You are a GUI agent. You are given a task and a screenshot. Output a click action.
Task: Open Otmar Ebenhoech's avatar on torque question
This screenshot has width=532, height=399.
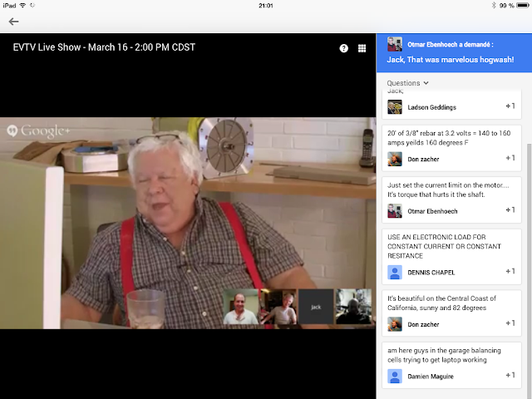395,211
